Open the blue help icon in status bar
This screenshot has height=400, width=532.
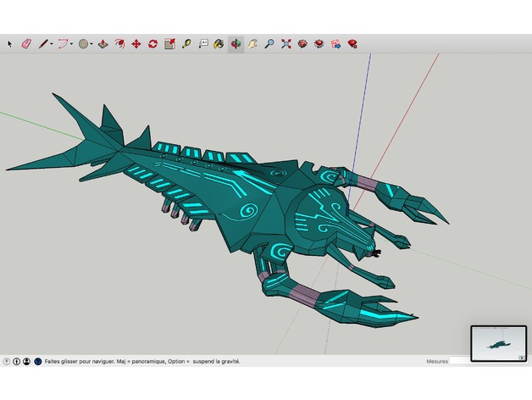pos(37,361)
